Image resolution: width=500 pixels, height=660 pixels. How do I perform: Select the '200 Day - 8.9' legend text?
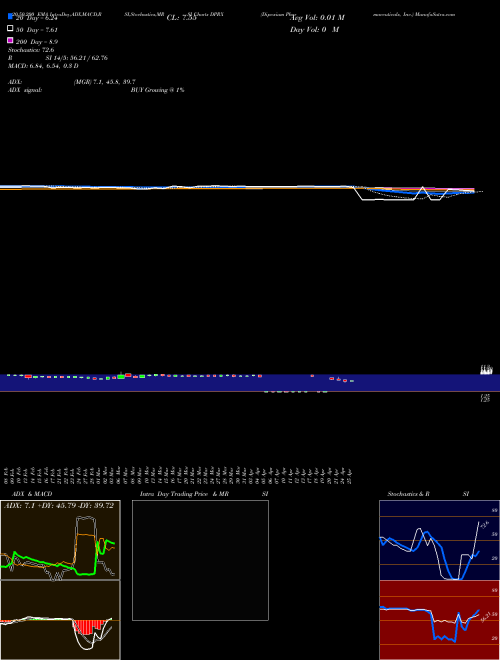37,42
